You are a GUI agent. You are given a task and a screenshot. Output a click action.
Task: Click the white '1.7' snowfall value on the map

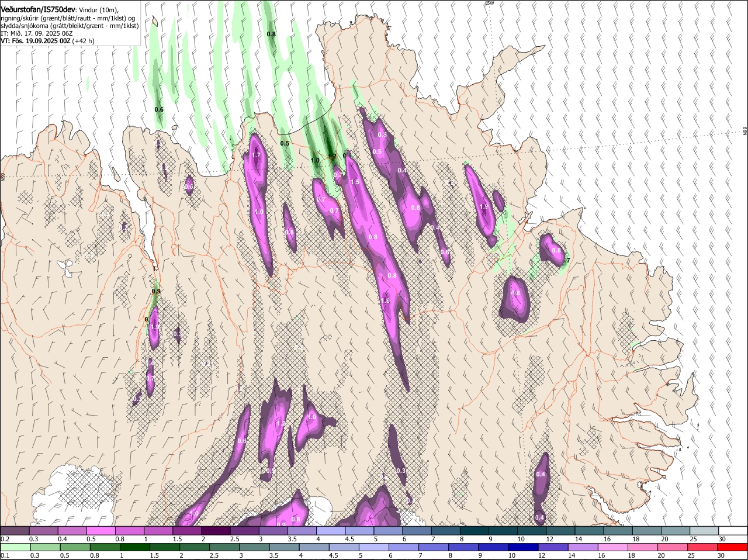point(256,155)
